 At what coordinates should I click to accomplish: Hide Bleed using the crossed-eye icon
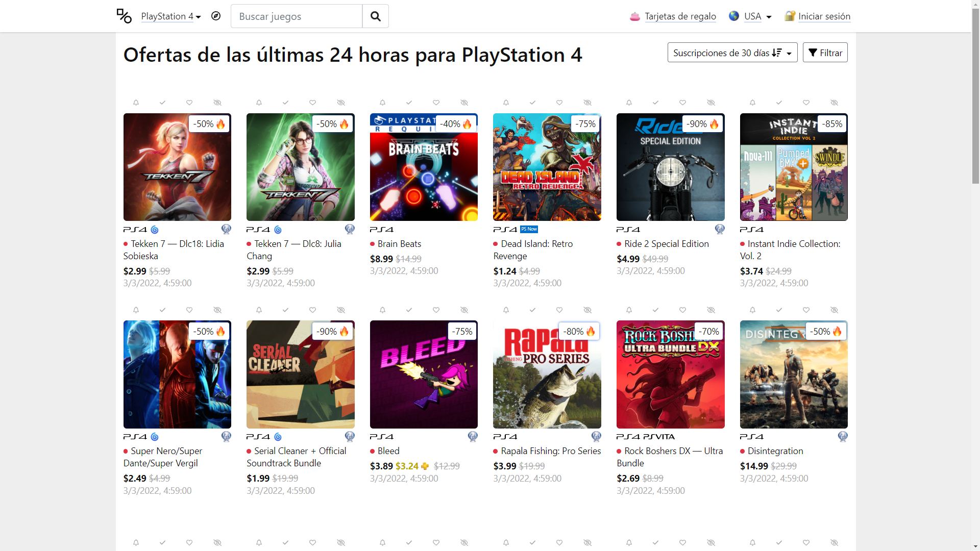pyautogui.click(x=464, y=310)
